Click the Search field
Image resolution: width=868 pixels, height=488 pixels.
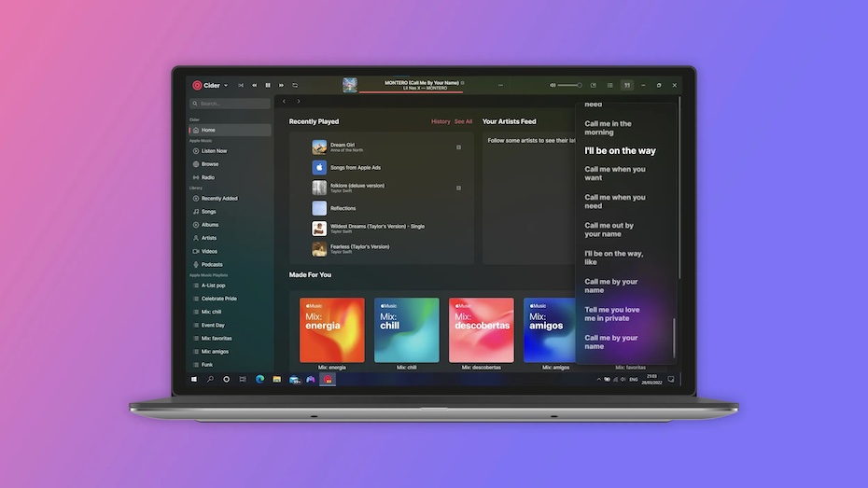pyautogui.click(x=231, y=104)
